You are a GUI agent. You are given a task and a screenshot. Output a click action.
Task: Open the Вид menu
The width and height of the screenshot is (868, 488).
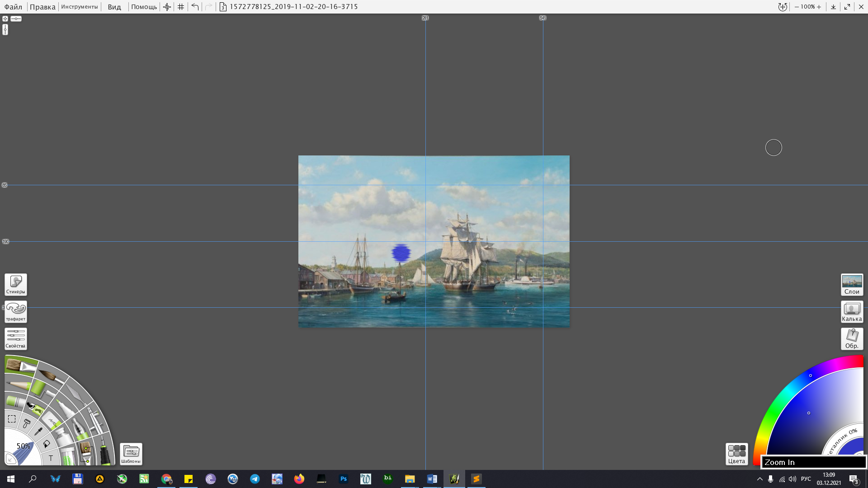tap(114, 7)
